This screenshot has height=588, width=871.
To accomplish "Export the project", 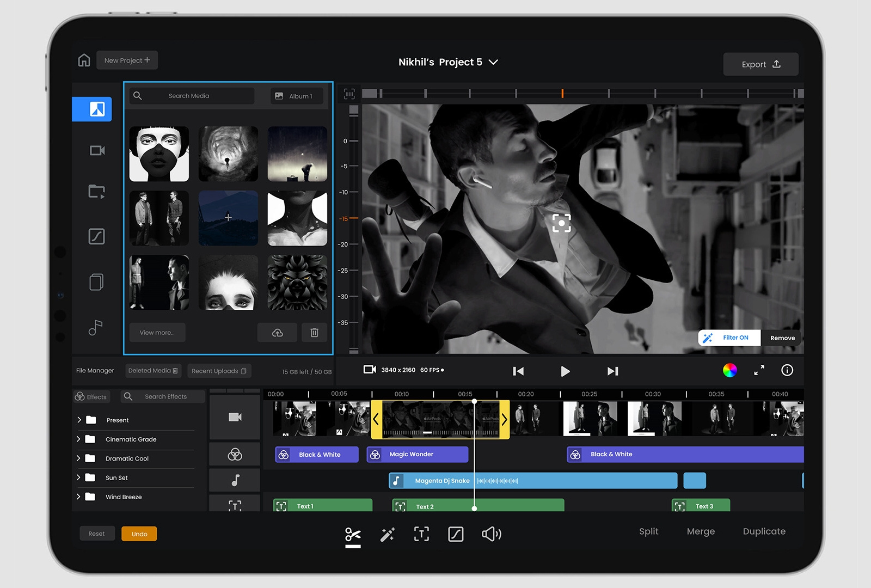I will [760, 64].
